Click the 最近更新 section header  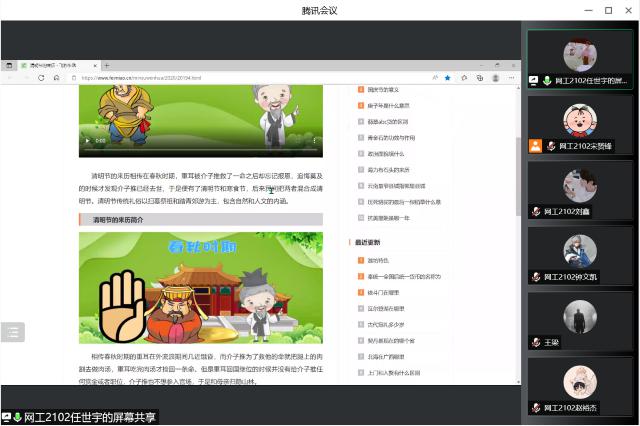[367, 242]
